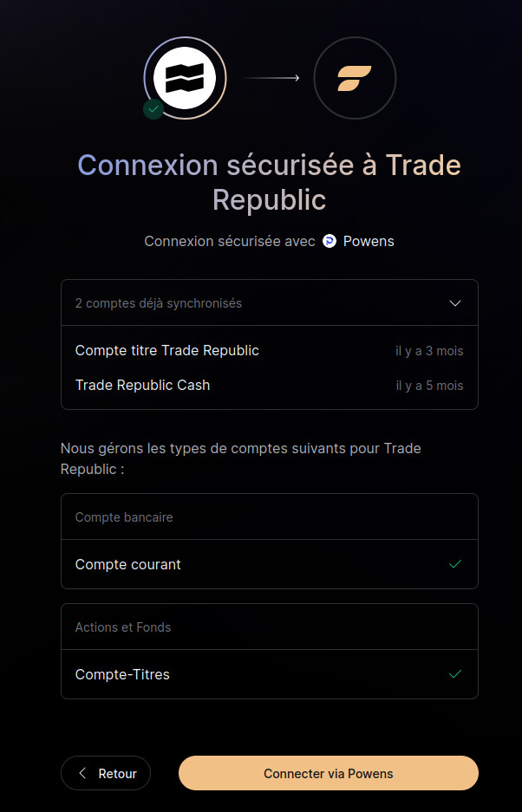Click the 'il y a 3 mois' timestamp
The image size is (522, 812).
pyautogui.click(x=429, y=351)
